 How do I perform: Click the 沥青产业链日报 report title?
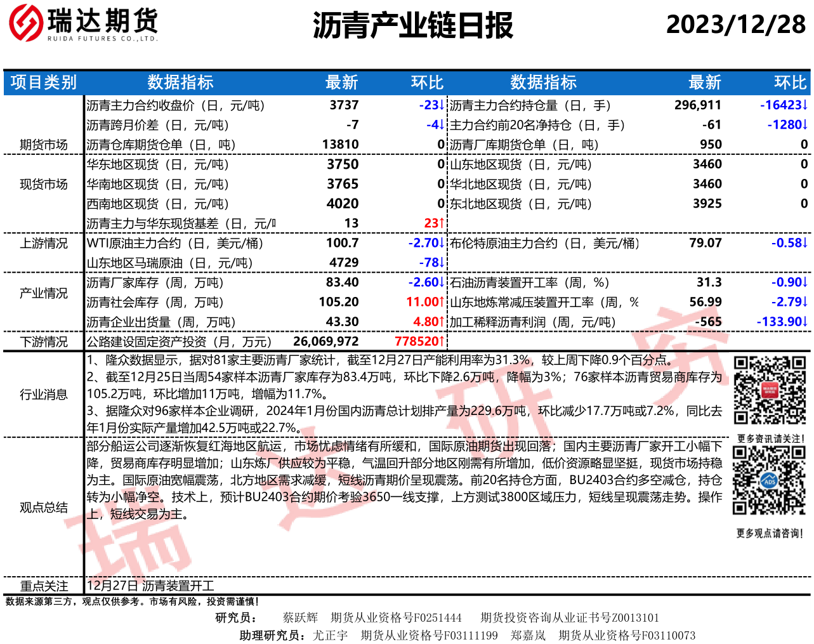[412, 25]
